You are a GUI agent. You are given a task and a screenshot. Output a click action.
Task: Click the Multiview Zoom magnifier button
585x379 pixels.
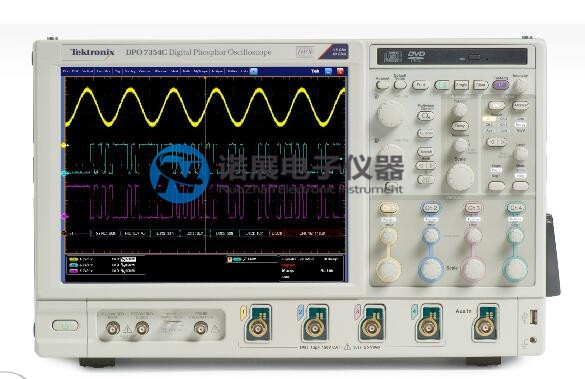coord(425,116)
